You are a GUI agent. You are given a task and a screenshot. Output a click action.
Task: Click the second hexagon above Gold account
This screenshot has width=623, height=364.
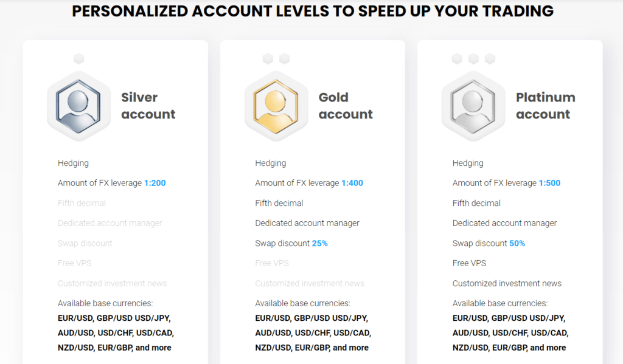284,59
